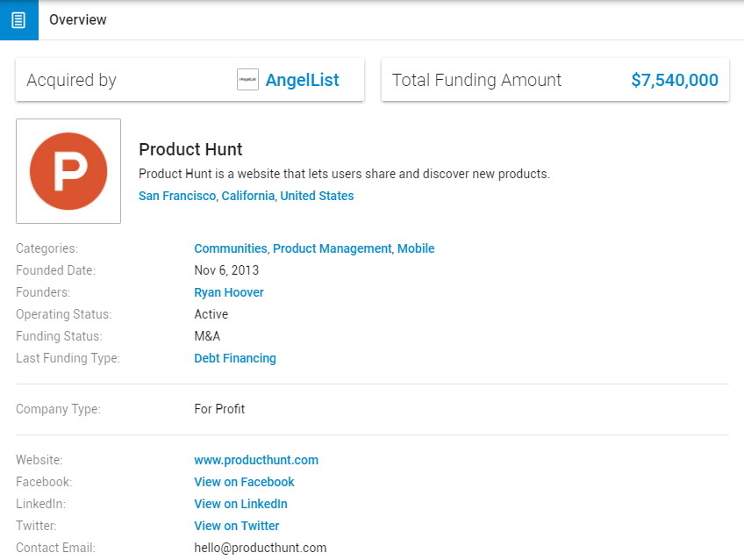
Task: Open the AngelList acquirer link
Action: coord(302,80)
